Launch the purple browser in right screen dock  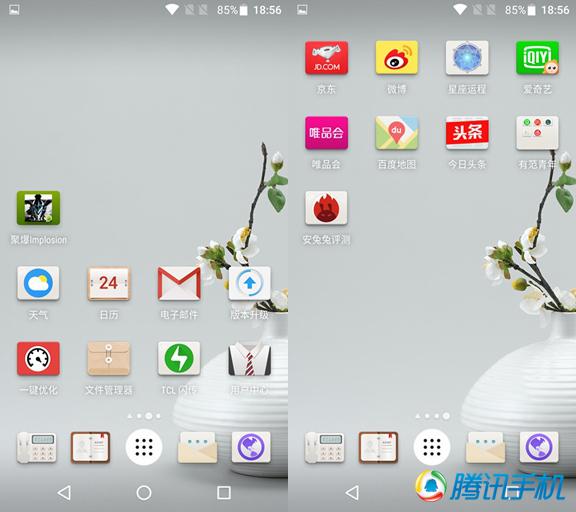pos(539,447)
